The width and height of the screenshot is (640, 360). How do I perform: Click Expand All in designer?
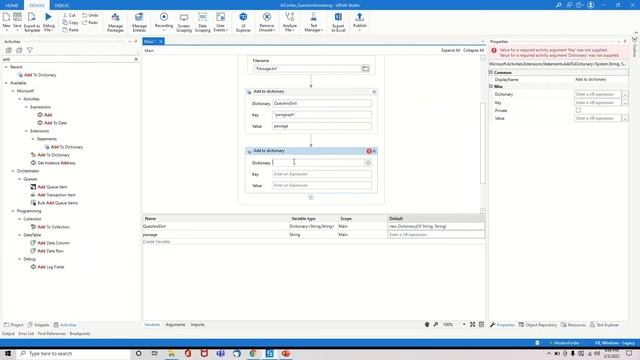click(450, 50)
